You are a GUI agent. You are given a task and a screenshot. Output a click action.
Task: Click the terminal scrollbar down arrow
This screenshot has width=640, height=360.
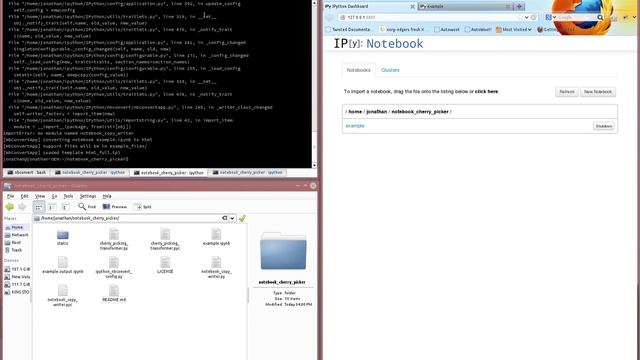tap(314, 165)
